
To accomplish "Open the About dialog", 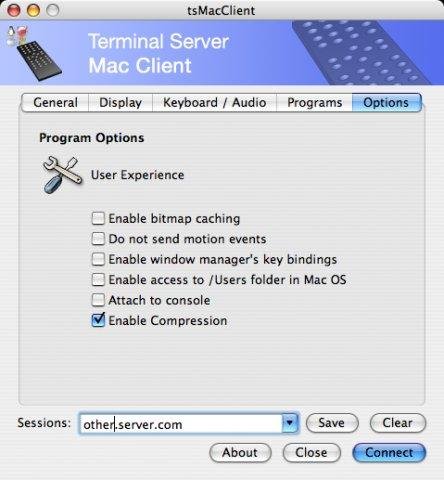I will pos(240,453).
